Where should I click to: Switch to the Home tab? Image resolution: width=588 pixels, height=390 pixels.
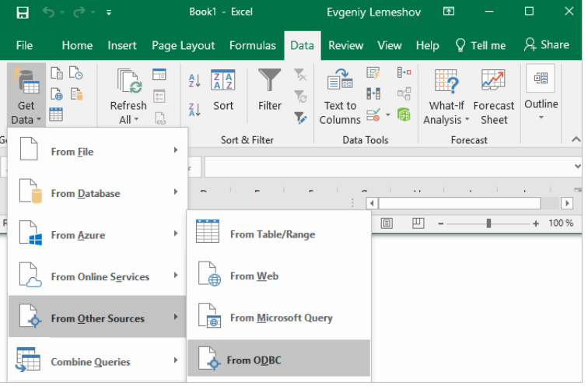[x=77, y=45]
